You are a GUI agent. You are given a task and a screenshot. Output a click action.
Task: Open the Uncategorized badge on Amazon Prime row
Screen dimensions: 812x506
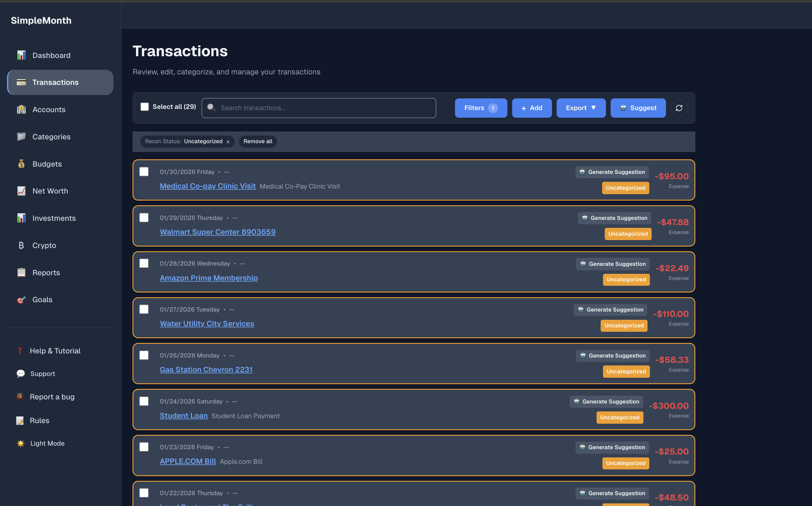[626, 279]
